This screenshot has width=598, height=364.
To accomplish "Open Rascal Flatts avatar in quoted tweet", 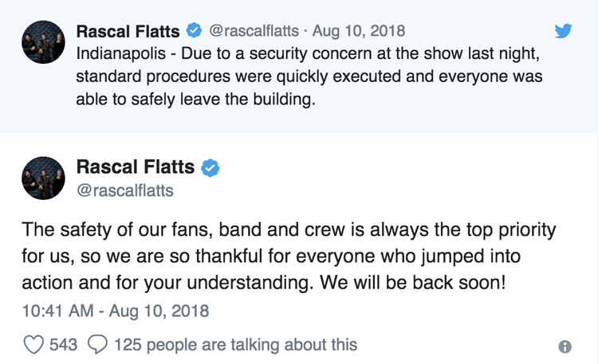I will point(43,42).
